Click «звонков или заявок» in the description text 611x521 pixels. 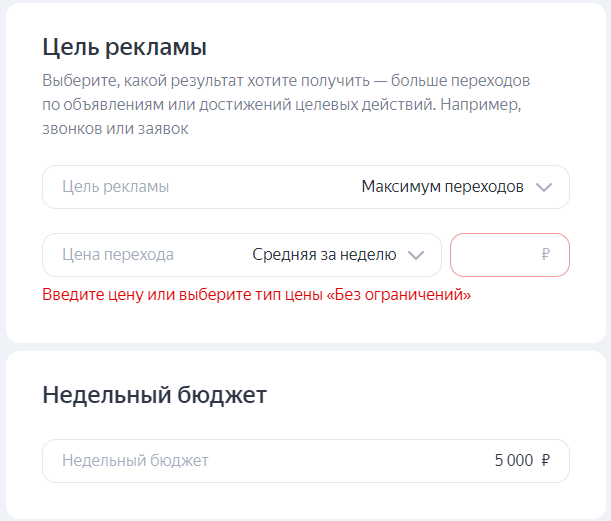click(115, 129)
